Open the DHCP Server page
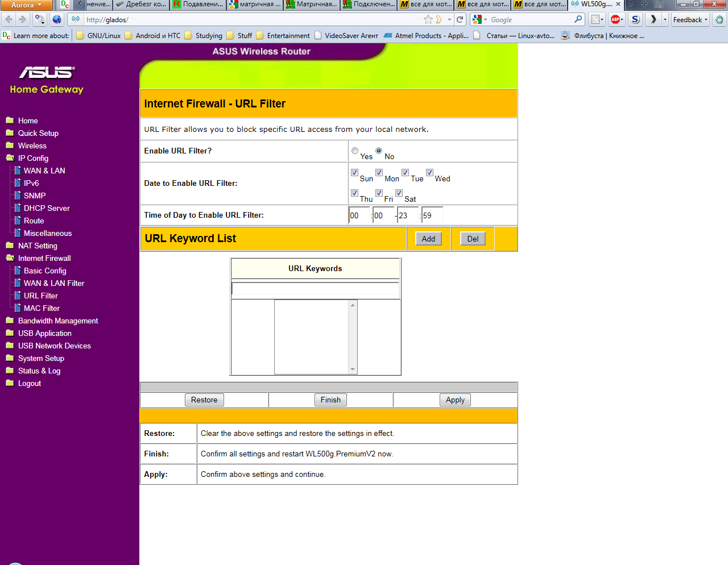Screen dimensions: 728x565 pyautogui.click(x=47, y=208)
